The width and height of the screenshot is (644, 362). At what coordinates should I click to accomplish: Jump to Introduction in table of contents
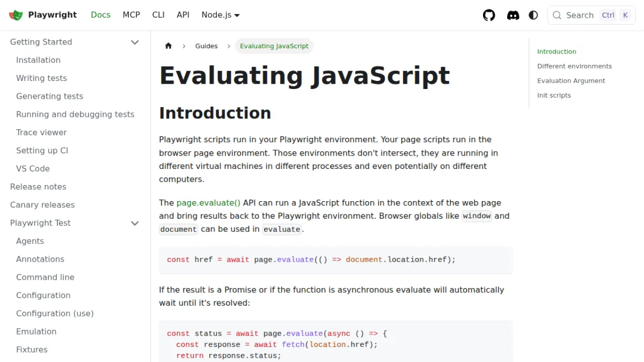[557, 51]
